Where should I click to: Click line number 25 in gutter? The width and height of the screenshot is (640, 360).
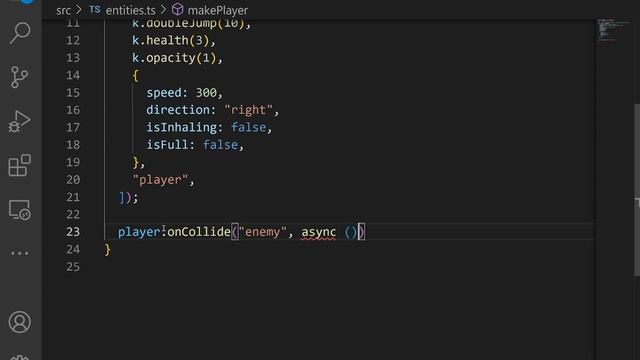[73, 267]
